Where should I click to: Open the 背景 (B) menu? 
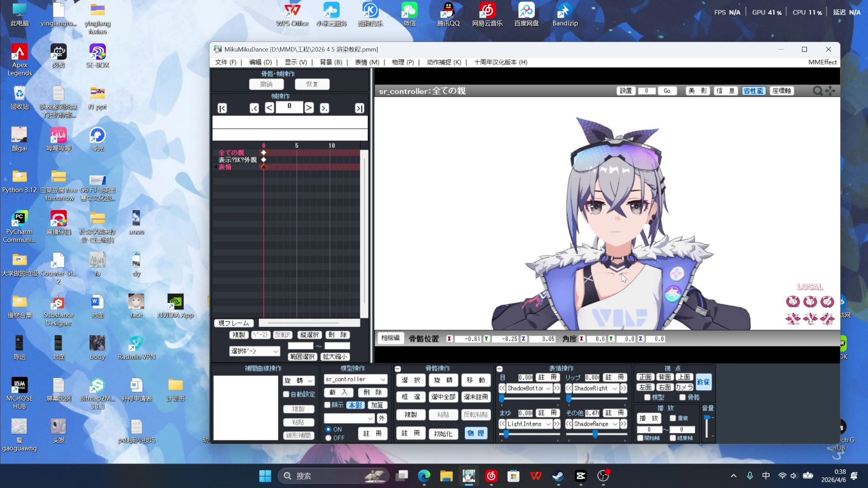[x=331, y=62]
